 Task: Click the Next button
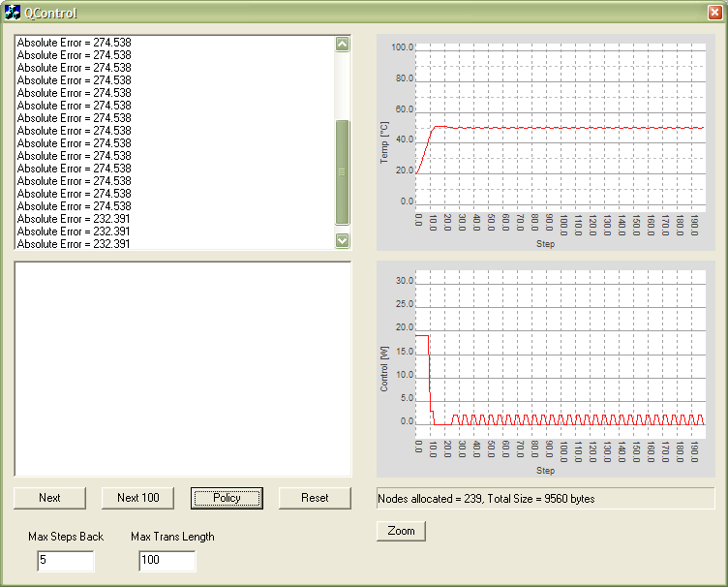pyautogui.click(x=49, y=498)
